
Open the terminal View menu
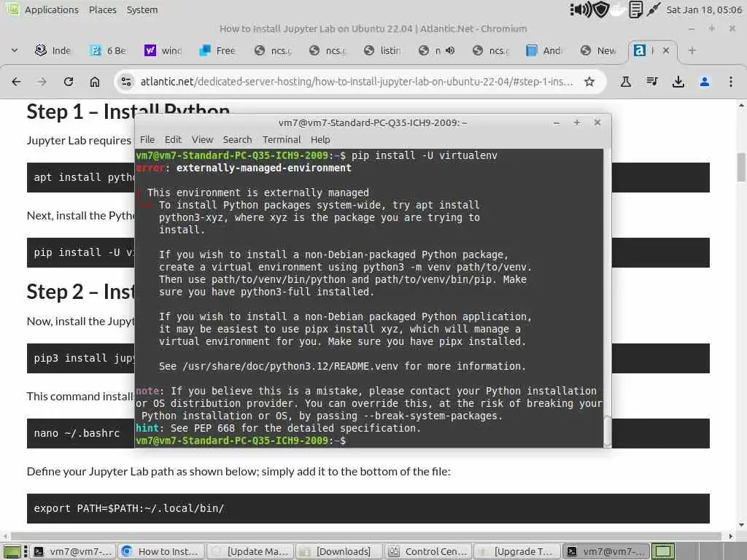point(202,139)
